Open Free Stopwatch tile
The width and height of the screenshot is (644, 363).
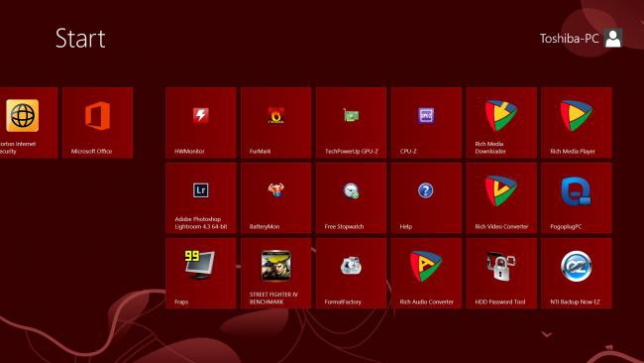click(x=351, y=198)
